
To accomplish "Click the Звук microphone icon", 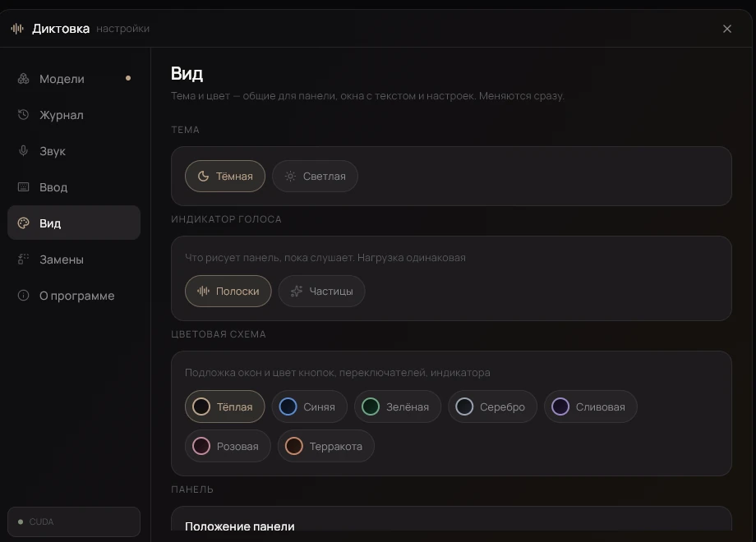I will [x=23, y=151].
